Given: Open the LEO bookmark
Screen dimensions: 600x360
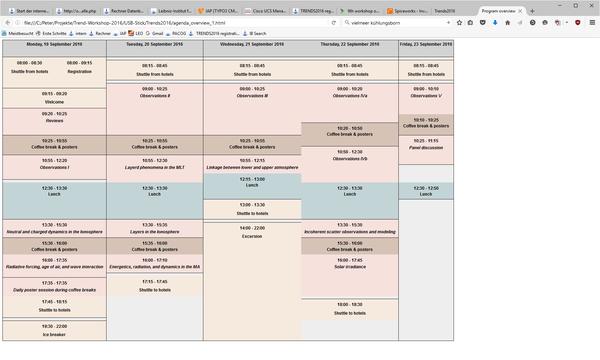Looking at the screenshot, I should [135, 34].
